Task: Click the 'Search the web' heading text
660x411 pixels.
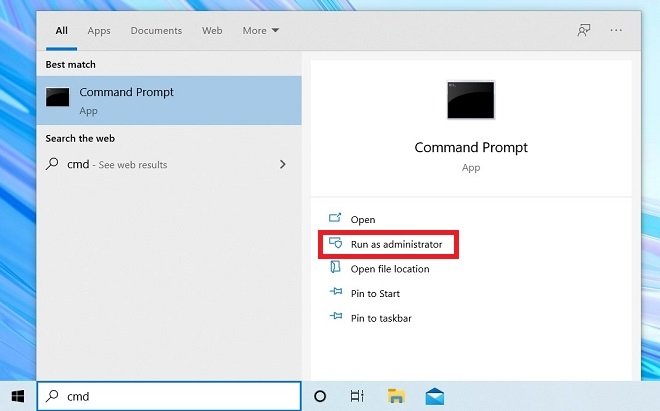Action: 80,139
